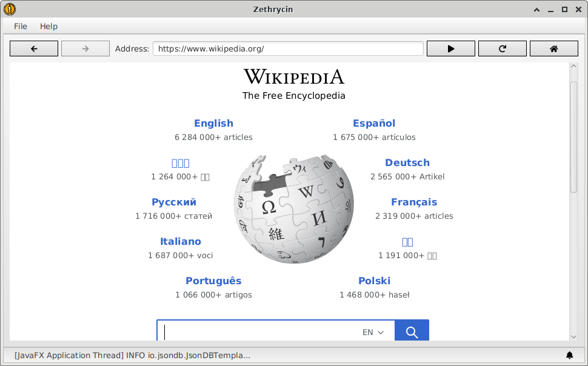Viewport: 588px width, 366px height.
Task: Expand the EN language dropdown
Action: click(373, 332)
